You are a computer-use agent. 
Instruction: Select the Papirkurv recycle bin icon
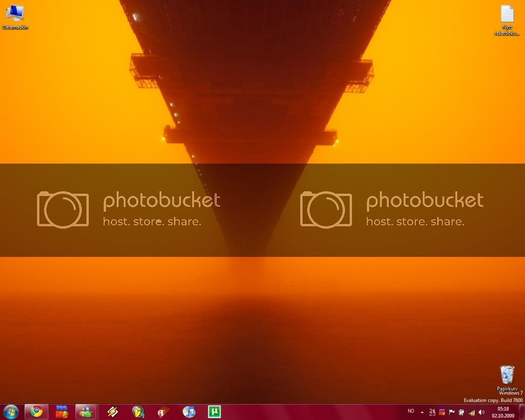[507, 378]
